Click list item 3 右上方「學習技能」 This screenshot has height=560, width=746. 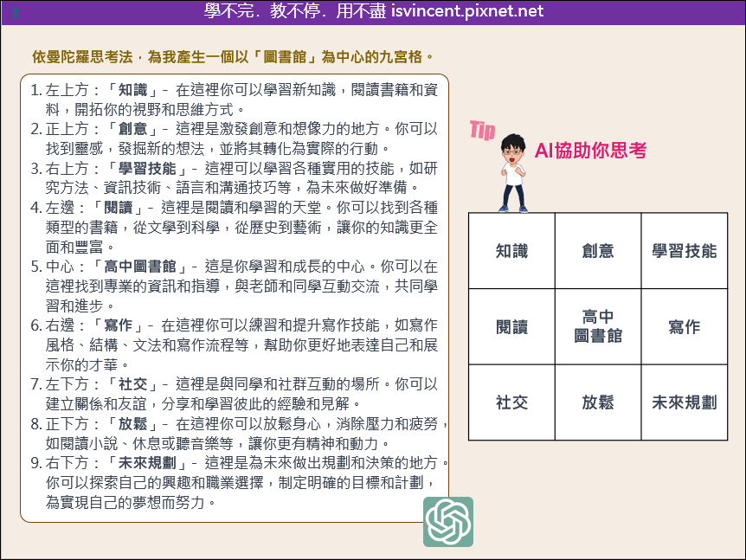(234, 178)
